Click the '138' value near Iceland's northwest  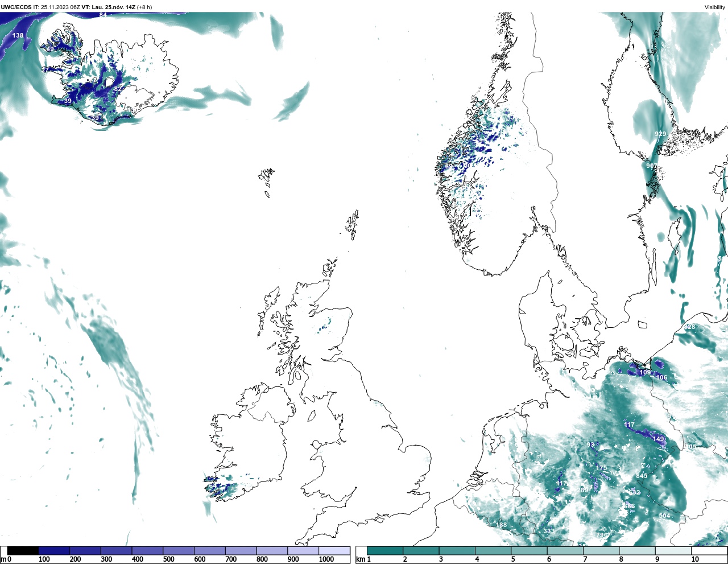[x=18, y=35]
